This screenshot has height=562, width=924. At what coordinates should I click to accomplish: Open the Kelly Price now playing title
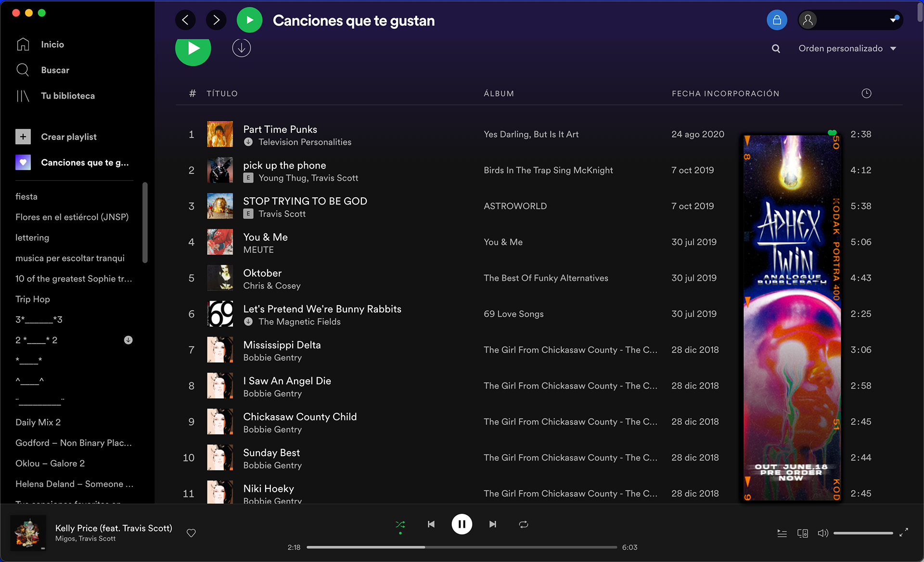pos(114,528)
